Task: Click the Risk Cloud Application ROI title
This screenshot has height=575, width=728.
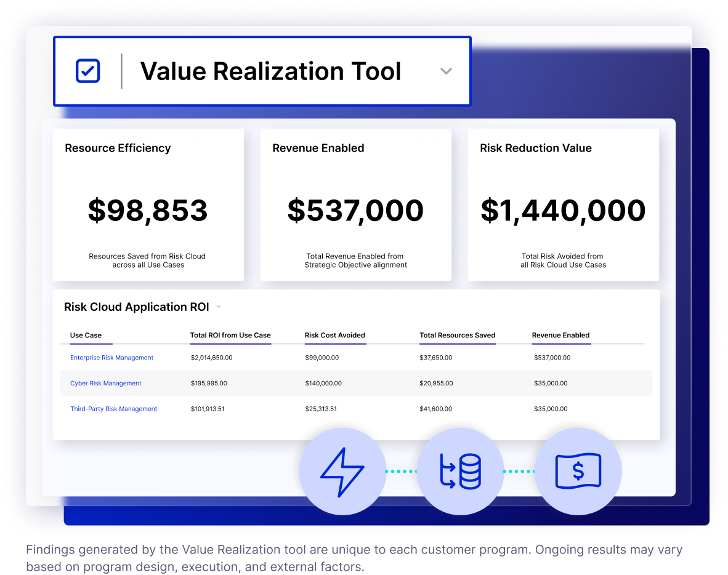Action: [x=137, y=307]
